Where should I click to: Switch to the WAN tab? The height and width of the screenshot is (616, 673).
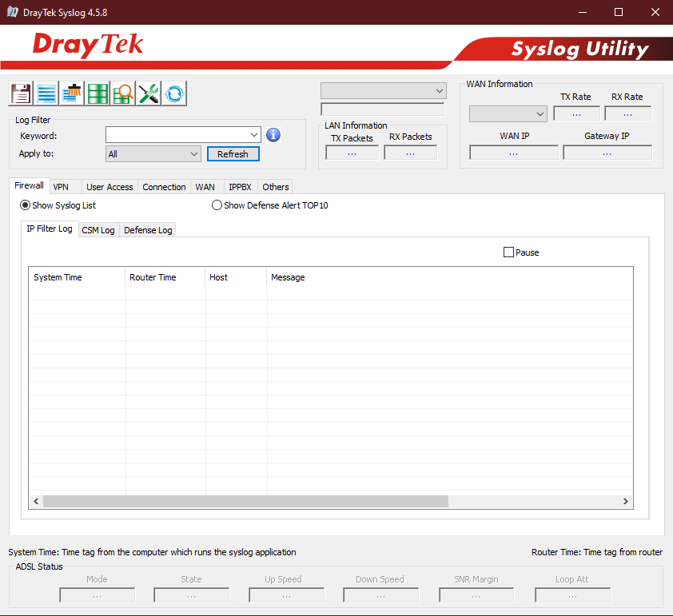tap(205, 187)
